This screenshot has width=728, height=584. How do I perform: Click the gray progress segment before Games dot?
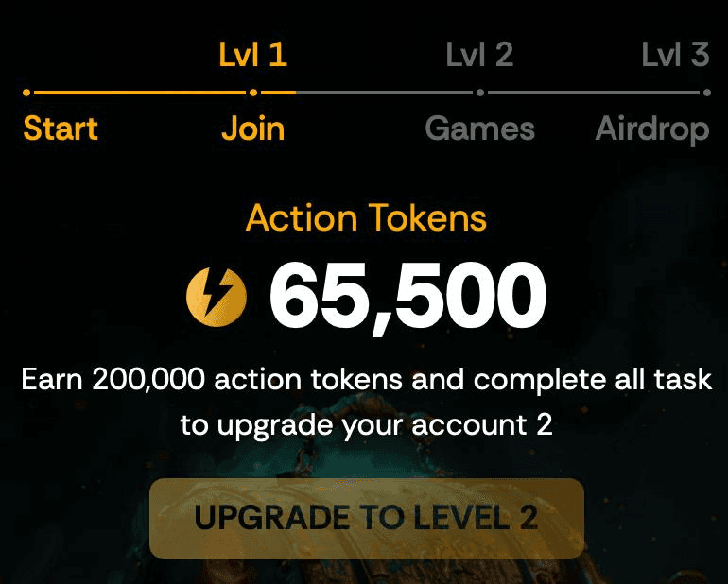(x=385, y=93)
